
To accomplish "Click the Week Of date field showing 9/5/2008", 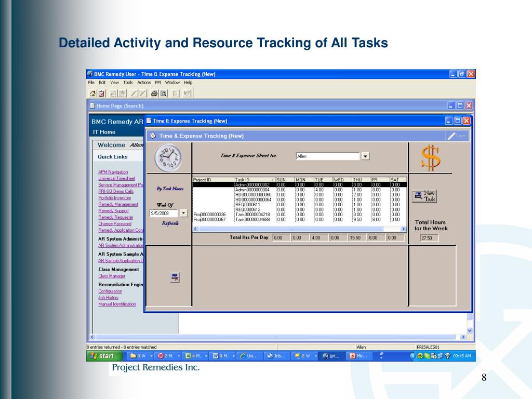I will 164,213.
